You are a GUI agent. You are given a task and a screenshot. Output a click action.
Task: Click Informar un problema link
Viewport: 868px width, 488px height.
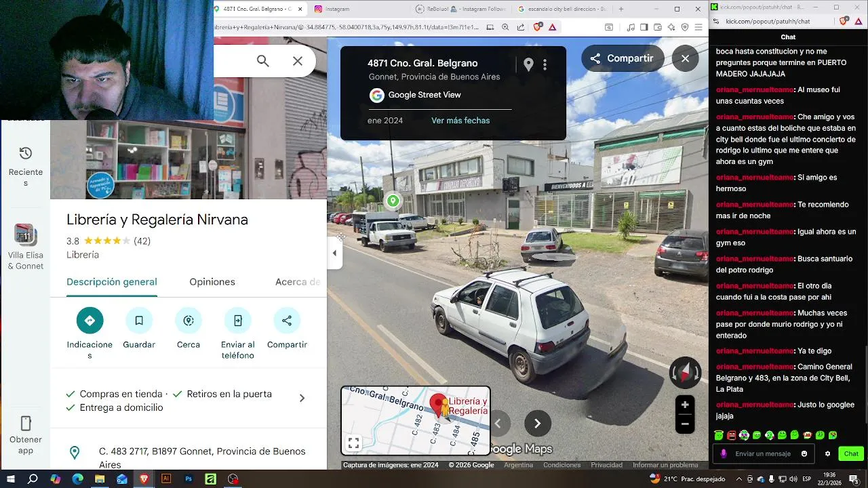point(665,465)
